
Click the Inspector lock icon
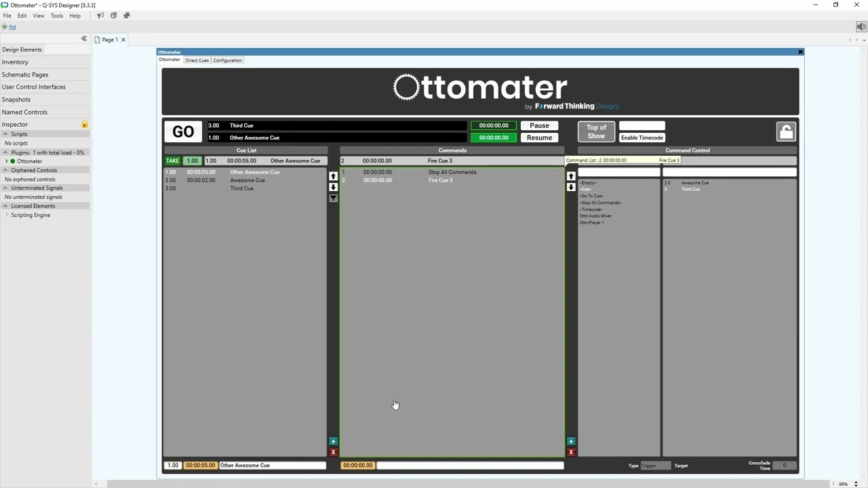coord(85,125)
